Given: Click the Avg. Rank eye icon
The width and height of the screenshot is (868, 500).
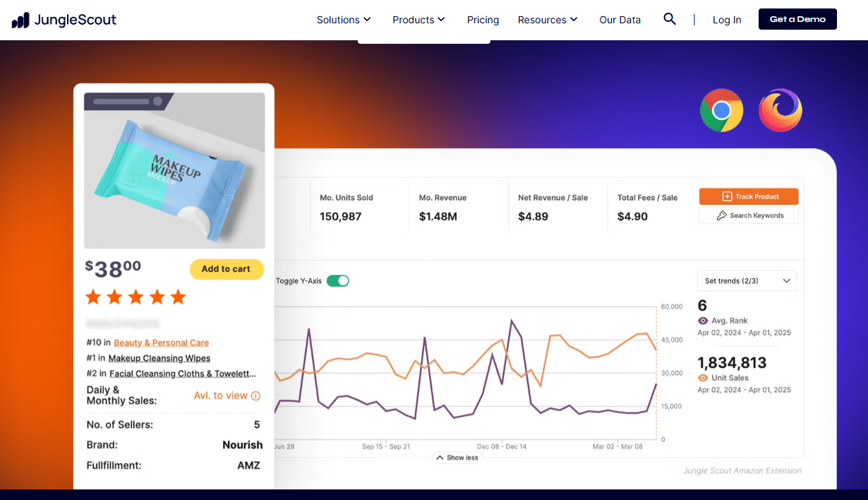Looking at the screenshot, I should [703, 321].
